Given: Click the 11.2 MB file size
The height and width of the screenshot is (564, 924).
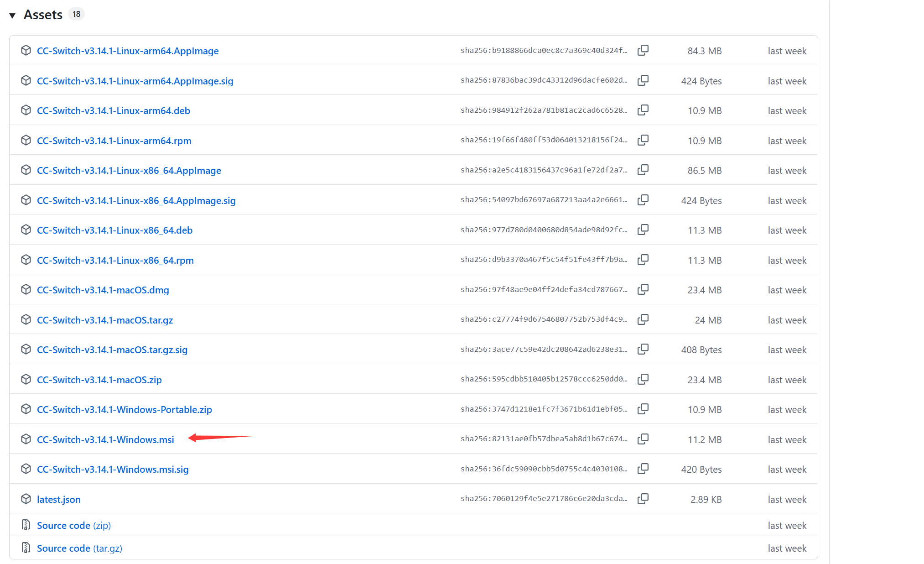Looking at the screenshot, I should click(x=705, y=439).
